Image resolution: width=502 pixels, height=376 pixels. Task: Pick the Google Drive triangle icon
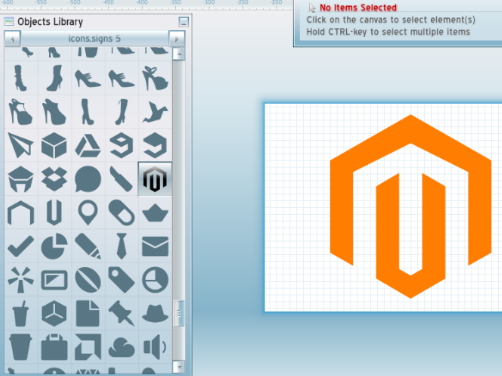(88, 145)
